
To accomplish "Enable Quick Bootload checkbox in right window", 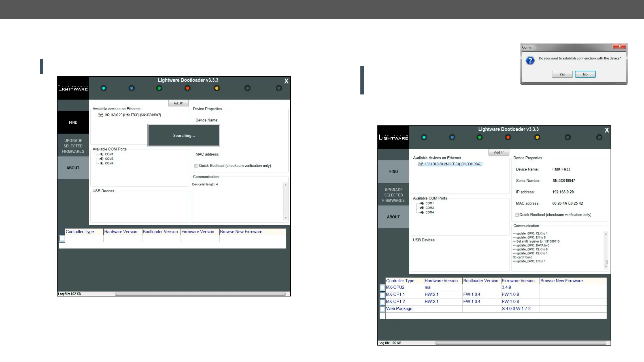I will (x=517, y=215).
